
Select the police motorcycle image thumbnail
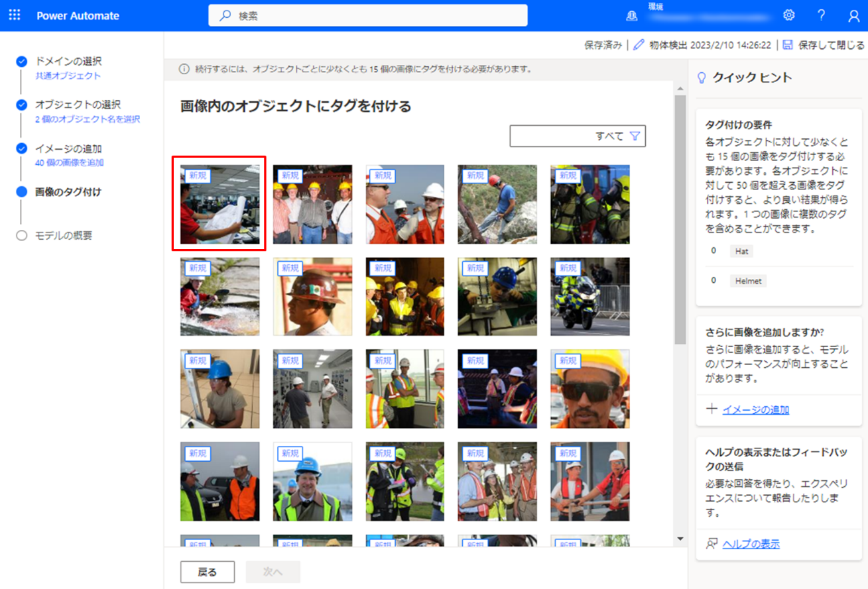(x=589, y=297)
